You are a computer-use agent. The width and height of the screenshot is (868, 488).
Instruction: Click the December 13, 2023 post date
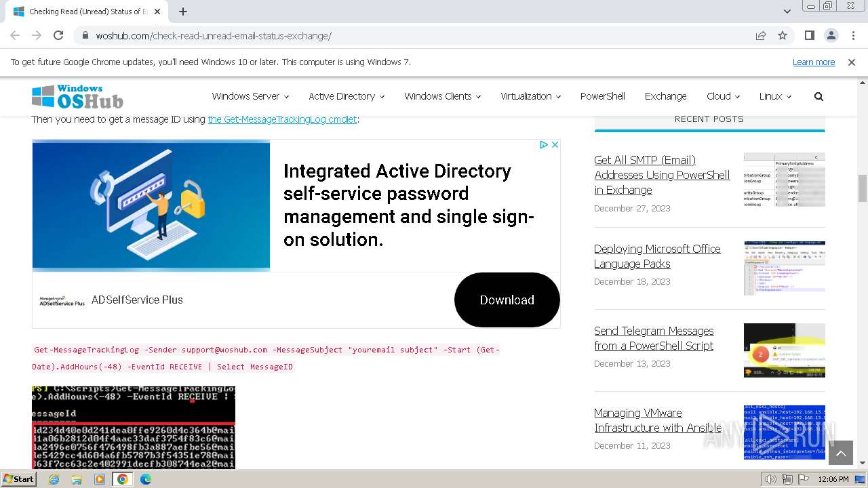click(x=632, y=363)
